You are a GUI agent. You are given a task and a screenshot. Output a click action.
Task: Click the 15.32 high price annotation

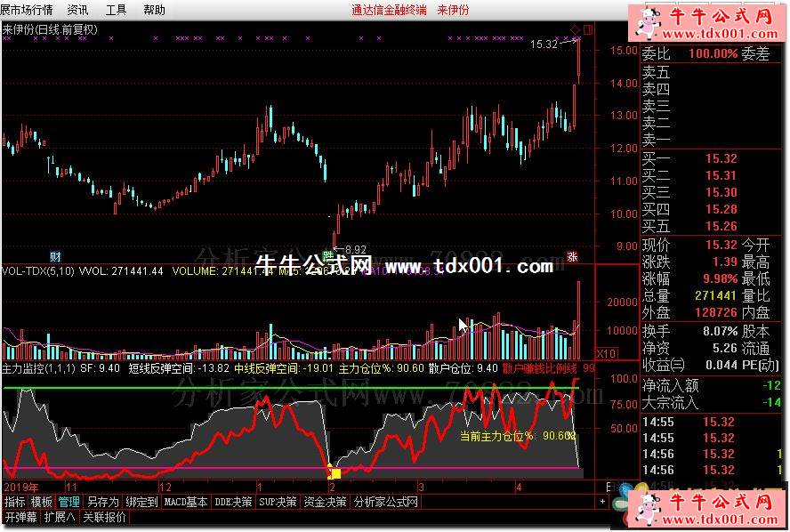click(x=544, y=44)
